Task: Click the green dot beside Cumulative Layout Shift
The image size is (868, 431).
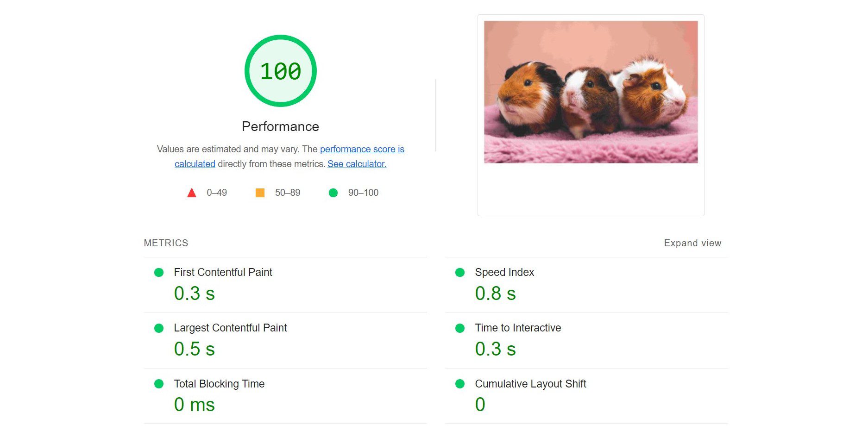Action: [460, 384]
